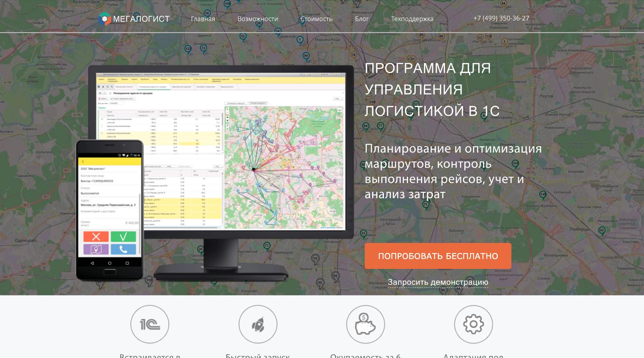Click the gear adaptation icon

tap(473, 324)
